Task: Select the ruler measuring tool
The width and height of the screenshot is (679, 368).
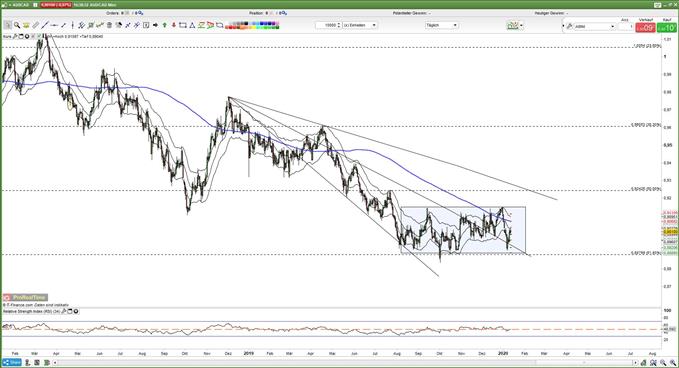Action: (x=36, y=25)
